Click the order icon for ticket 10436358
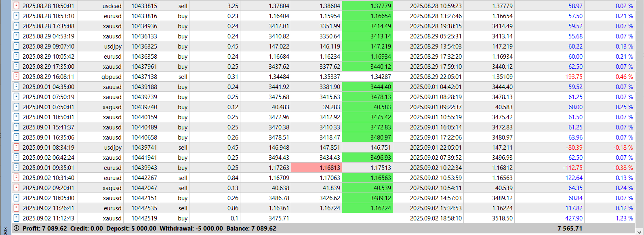Image resolution: width=644 pixels, height=235 pixels. [x=17, y=56]
